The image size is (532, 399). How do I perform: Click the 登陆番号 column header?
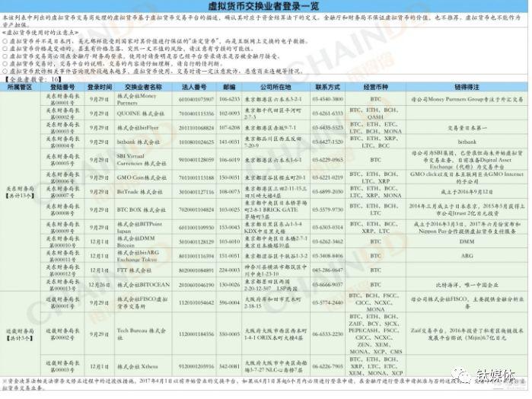[62, 88]
